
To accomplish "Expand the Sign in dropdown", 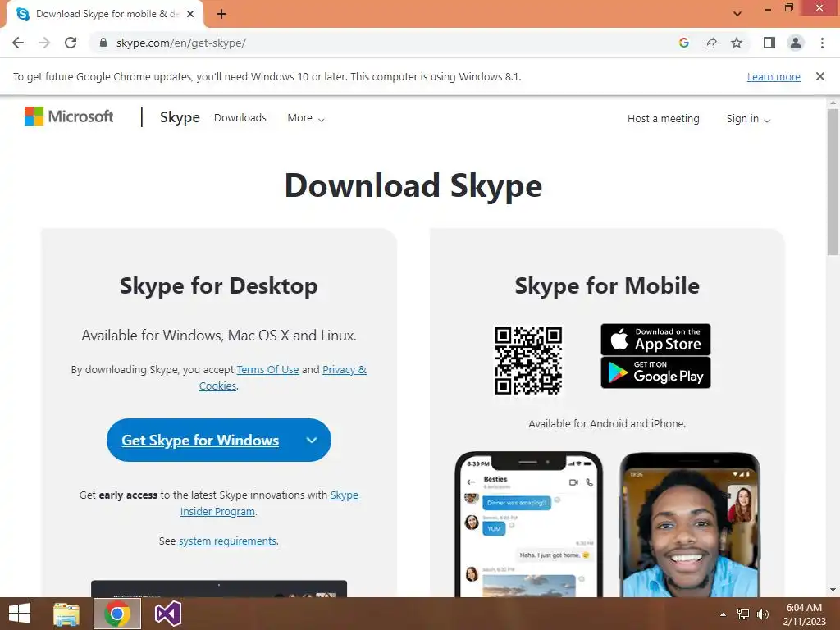I will [x=748, y=119].
